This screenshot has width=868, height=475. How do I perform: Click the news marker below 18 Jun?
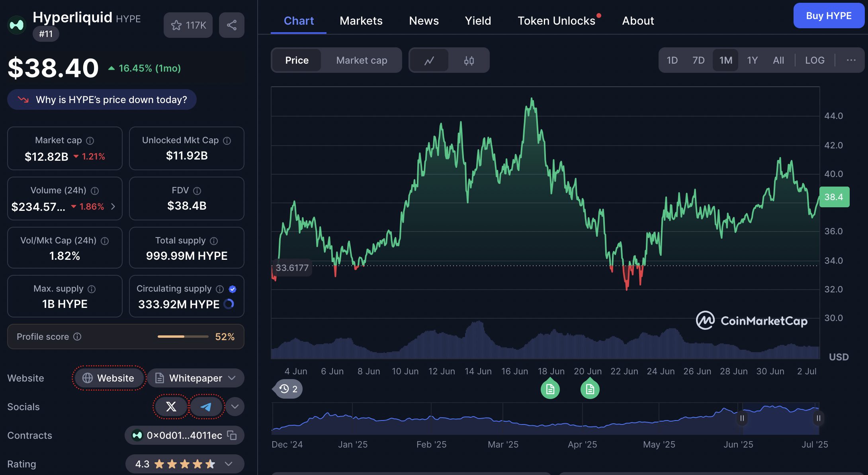[550, 389]
